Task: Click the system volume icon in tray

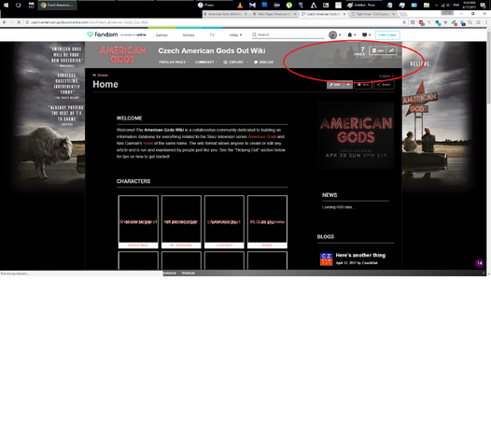Action: [448, 5]
